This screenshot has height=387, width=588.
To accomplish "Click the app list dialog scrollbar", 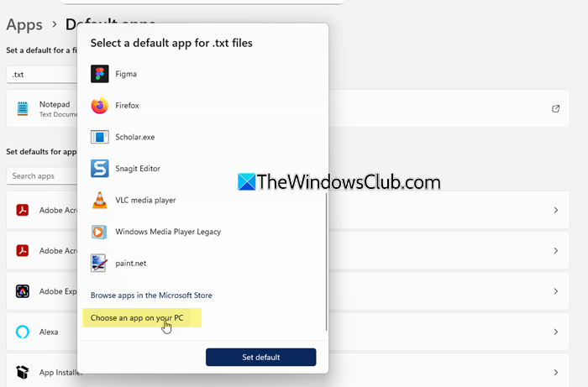I will click(326, 262).
